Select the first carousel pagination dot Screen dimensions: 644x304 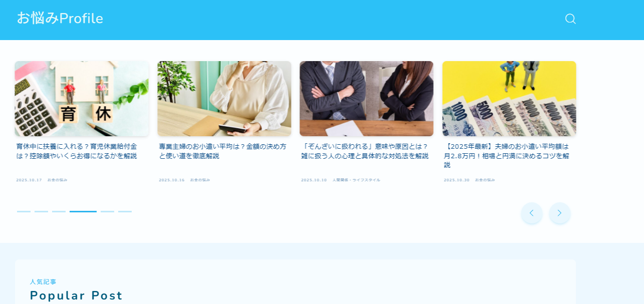click(23, 211)
